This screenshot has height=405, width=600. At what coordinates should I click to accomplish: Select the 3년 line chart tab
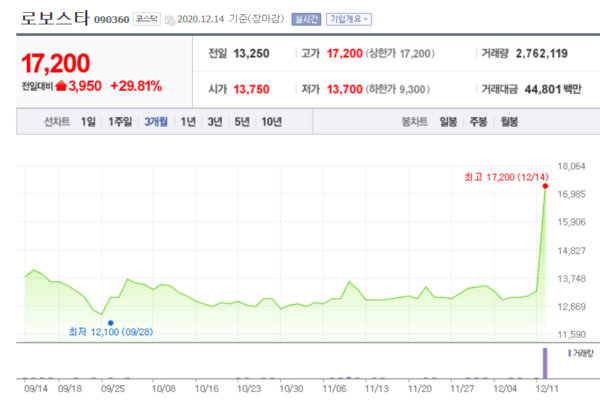pyautogui.click(x=215, y=122)
